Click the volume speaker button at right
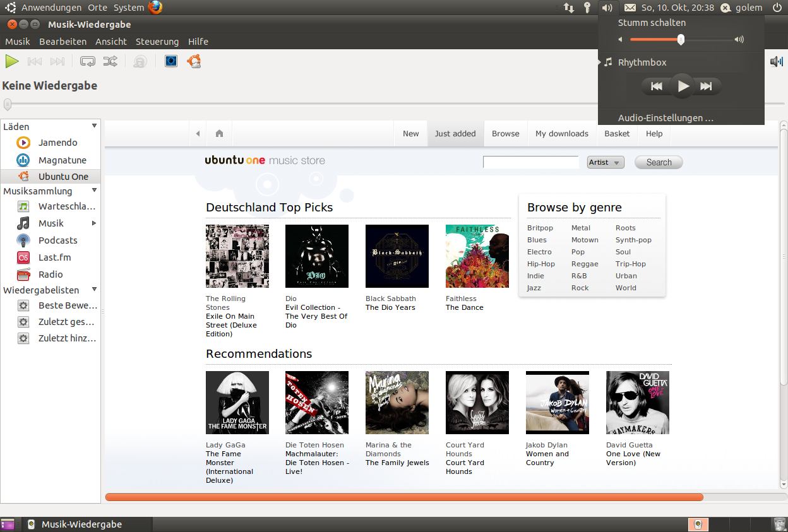The height and width of the screenshot is (532, 788). point(777,61)
